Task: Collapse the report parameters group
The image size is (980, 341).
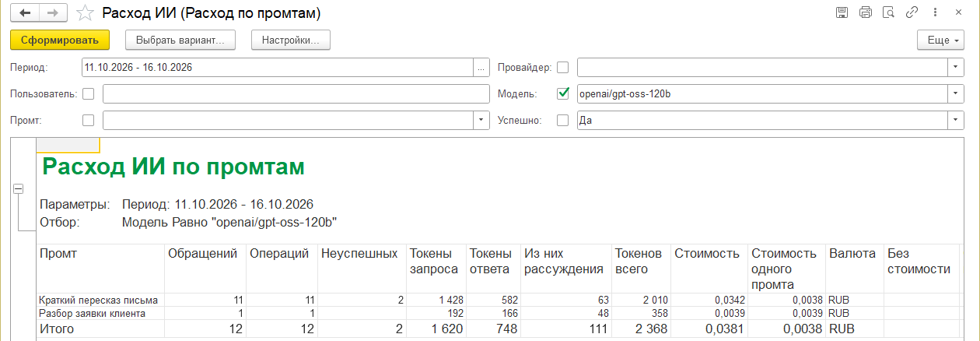Action: (19, 188)
